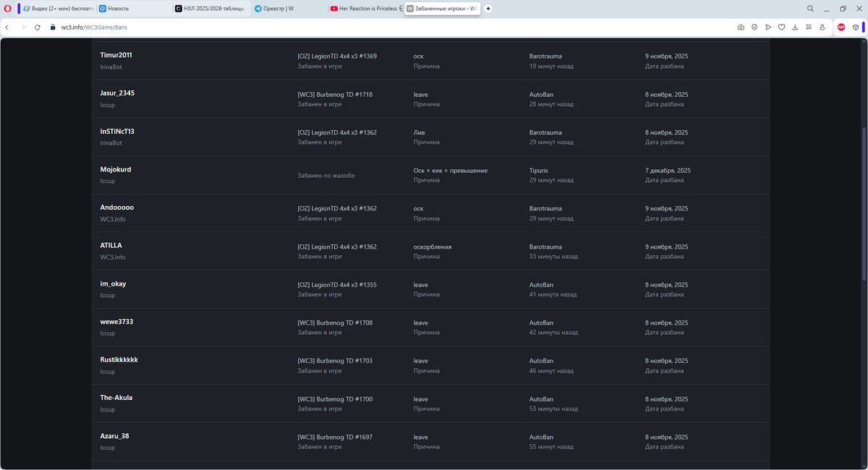This screenshot has width=868, height=470.
Task: Open the LegionTD #1369 game link
Action: (x=336, y=56)
